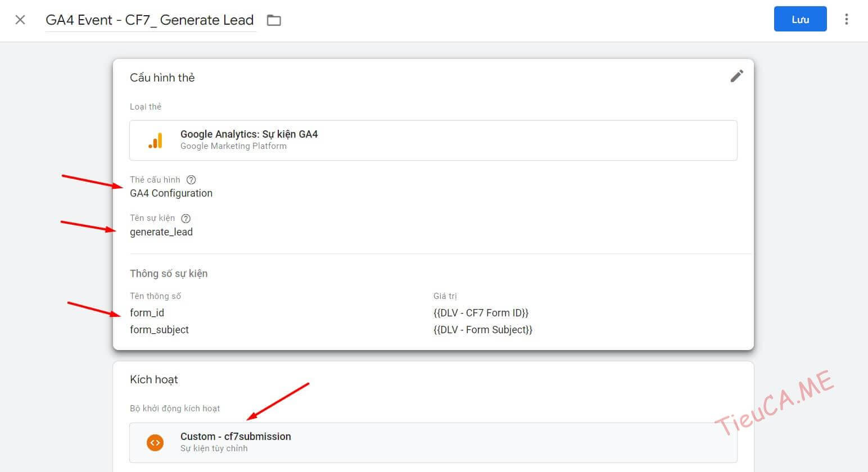Click the Google Marketing Platform subtitle
This screenshot has width=868, height=472.
click(x=233, y=146)
